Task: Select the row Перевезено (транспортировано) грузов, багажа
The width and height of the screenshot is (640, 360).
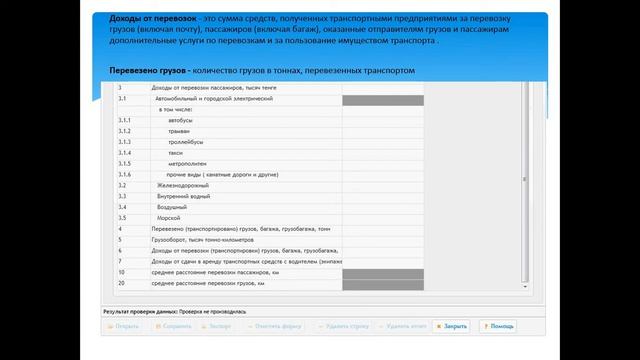Action: [241, 229]
